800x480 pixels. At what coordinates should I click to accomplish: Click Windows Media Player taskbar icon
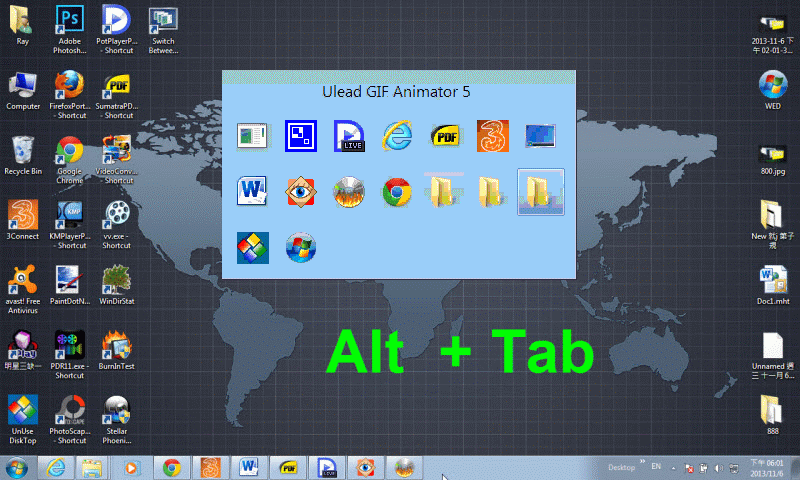pyautogui.click(x=131, y=468)
